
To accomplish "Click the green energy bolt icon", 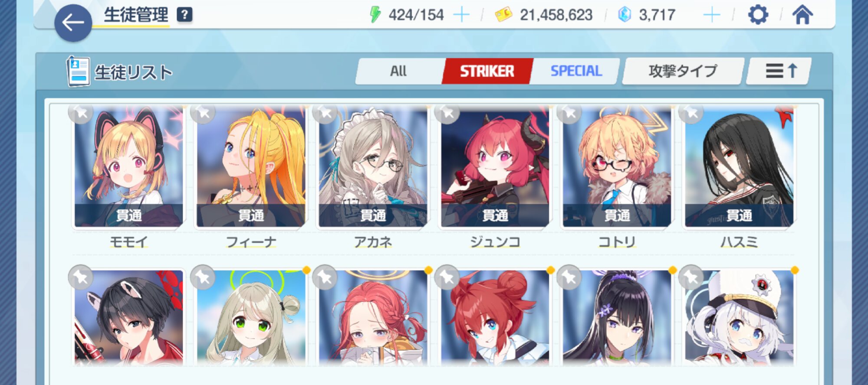I will (x=375, y=15).
